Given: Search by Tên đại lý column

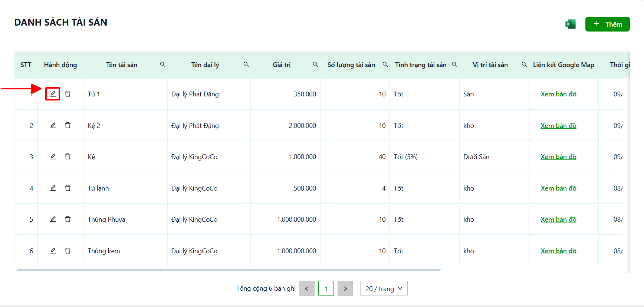Looking at the screenshot, I should coord(246,65).
